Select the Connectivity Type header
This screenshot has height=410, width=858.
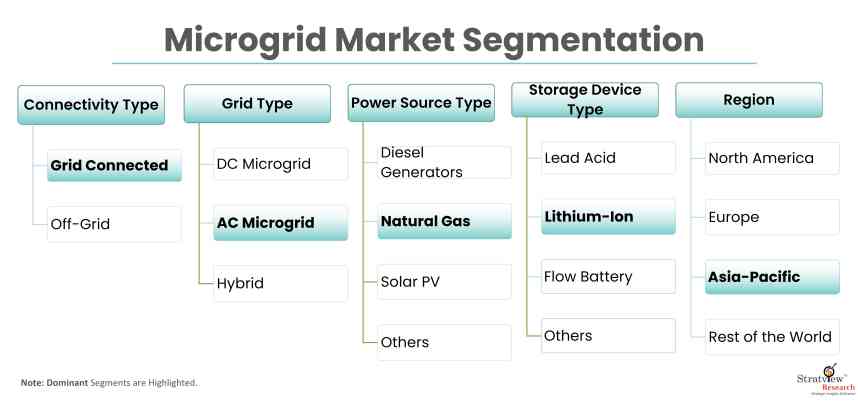[x=92, y=104]
